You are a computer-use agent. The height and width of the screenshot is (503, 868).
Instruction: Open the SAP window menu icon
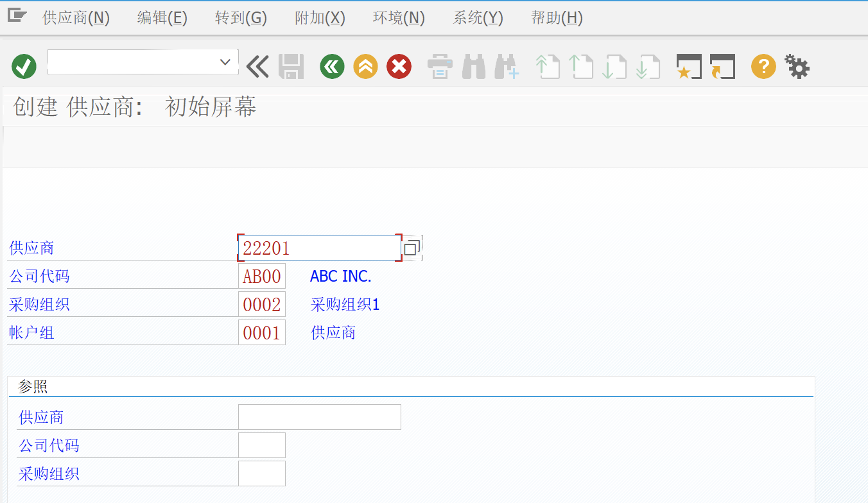click(17, 15)
